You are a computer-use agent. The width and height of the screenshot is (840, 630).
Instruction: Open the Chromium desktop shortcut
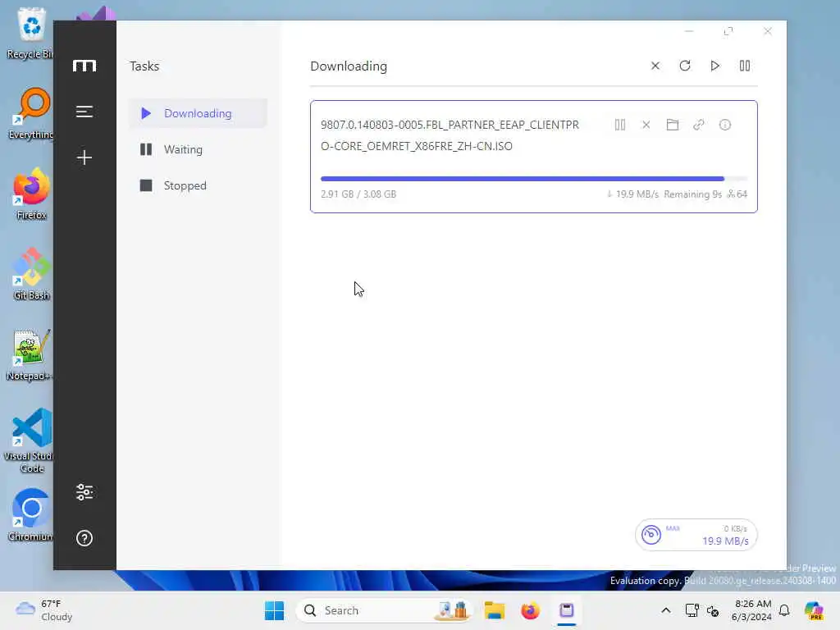click(31, 515)
